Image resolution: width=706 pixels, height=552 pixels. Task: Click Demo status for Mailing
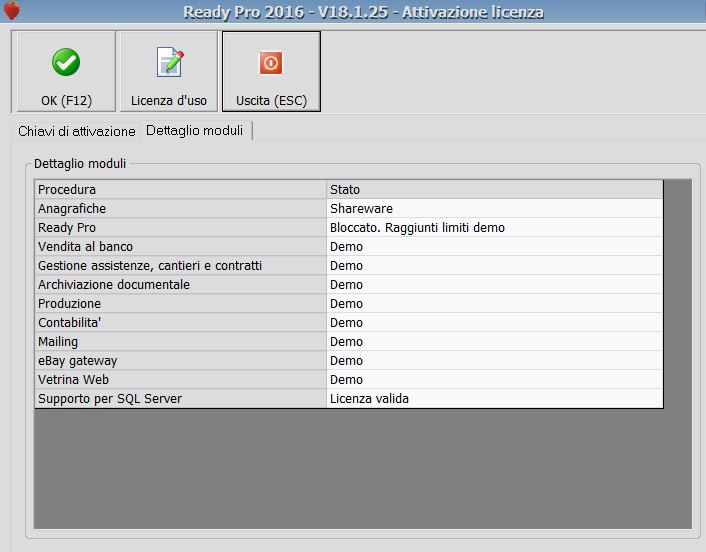click(495, 341)
